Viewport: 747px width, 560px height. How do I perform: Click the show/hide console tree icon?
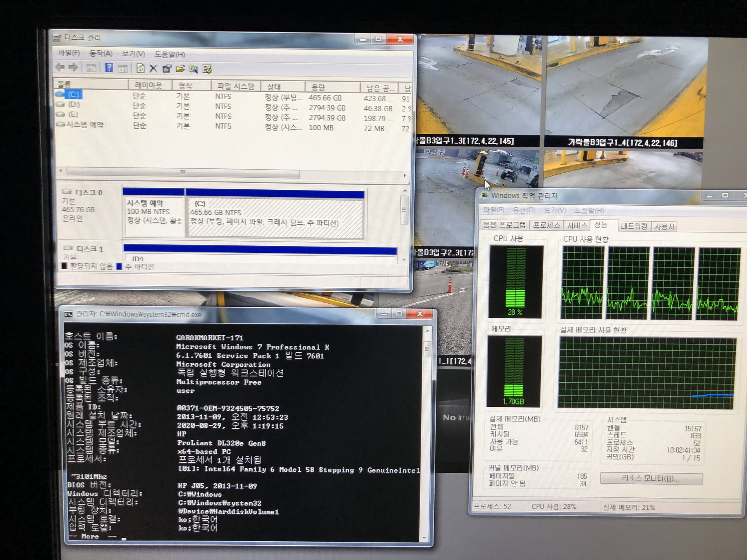coord(91,68)
